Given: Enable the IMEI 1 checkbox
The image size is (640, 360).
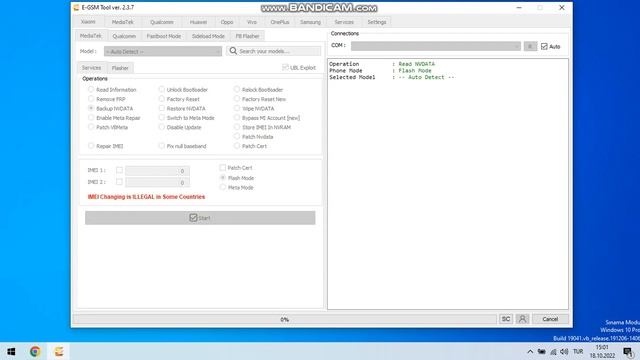Looking at the screenshot, I should [119, 170].
